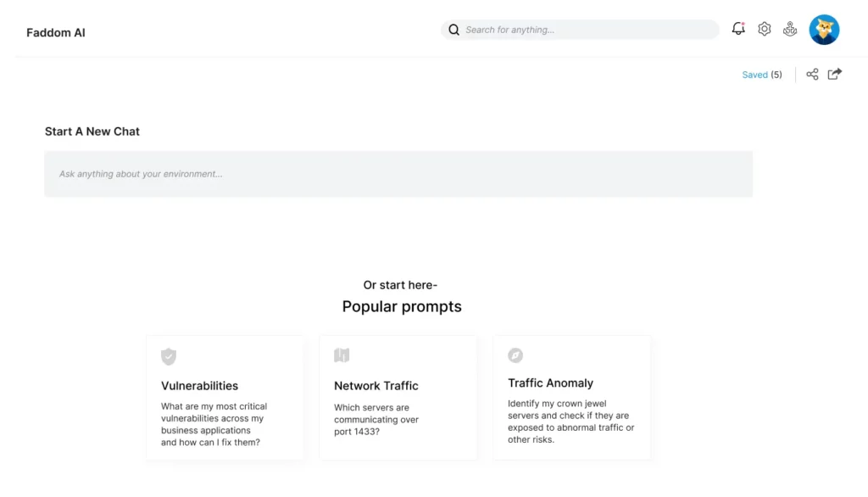The width and height of the screenshot is (868, 497).
Task: Click the export arrow icon
Action: (x=835, y=74)
